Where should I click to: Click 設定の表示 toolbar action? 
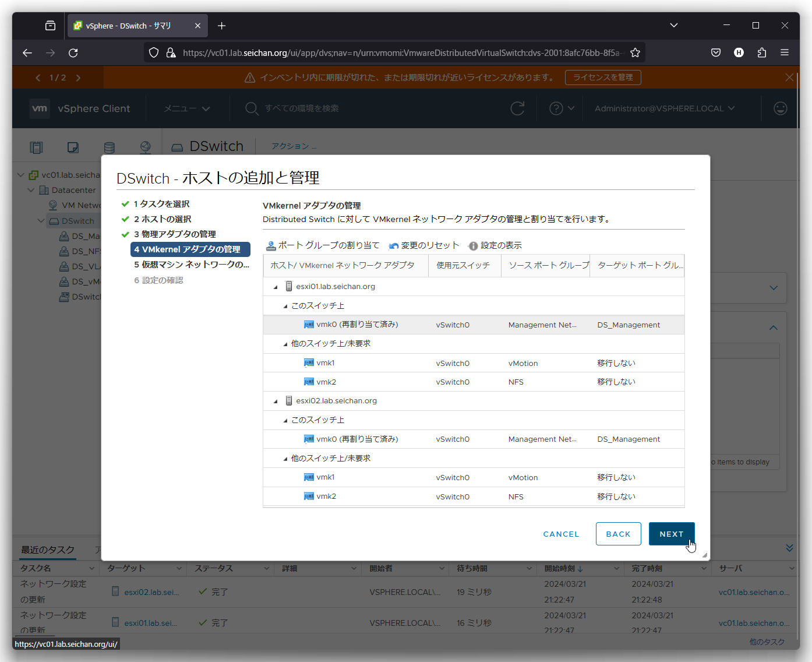[495, 245]
